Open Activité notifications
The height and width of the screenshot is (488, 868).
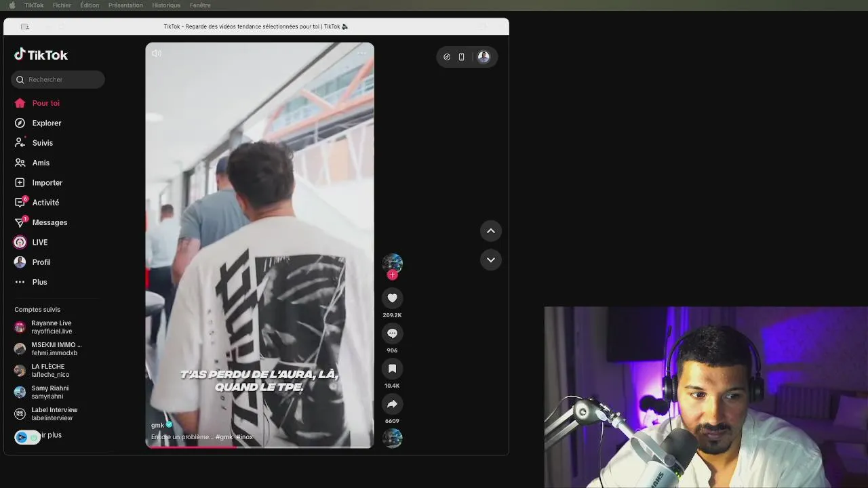click(37, 203)
